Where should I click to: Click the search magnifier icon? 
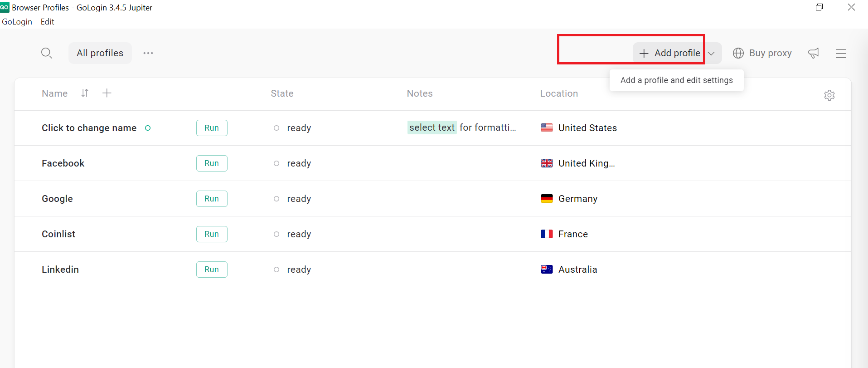coord(47,53)
